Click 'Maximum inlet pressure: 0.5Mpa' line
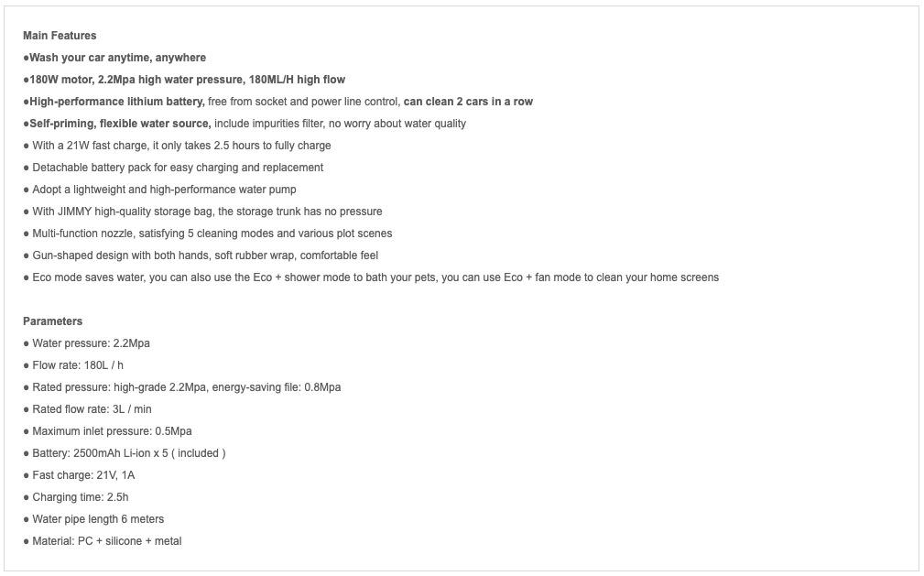The image size is (924, 576). (x=112, y=431)
